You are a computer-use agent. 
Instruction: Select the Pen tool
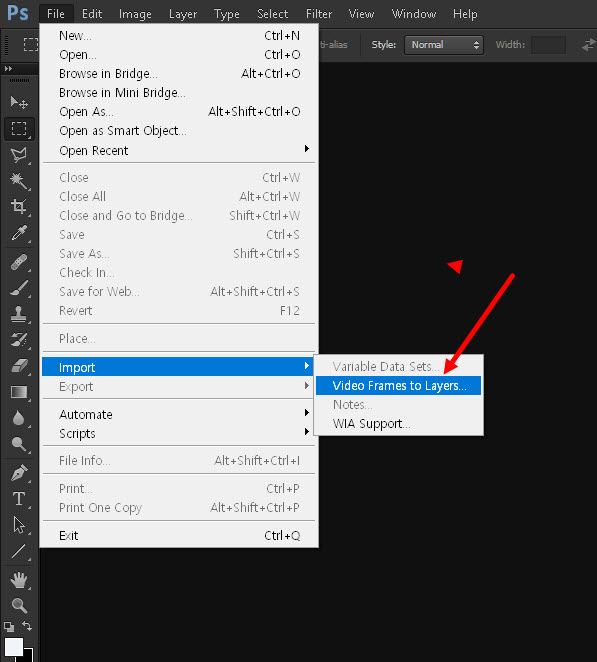(19, 473)
